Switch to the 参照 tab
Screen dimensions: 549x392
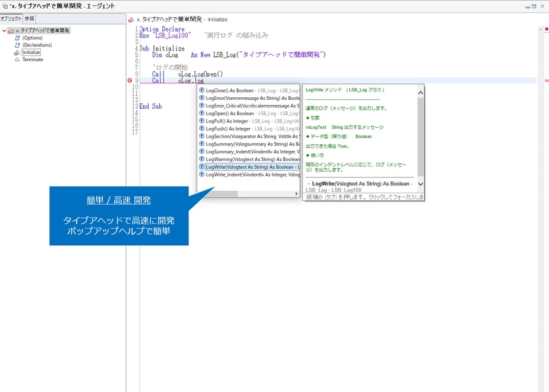[x=30, y=18]
